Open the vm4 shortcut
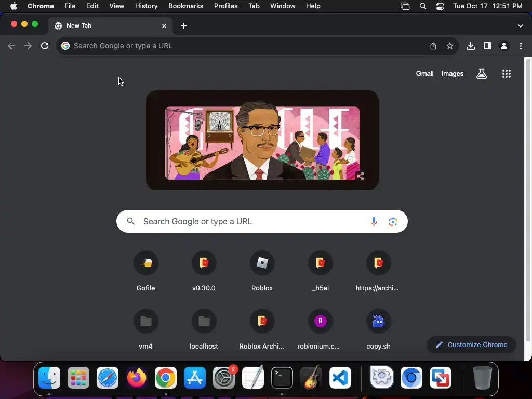The image size is (532, 399). pyautogui.click(x=146, y=330)
